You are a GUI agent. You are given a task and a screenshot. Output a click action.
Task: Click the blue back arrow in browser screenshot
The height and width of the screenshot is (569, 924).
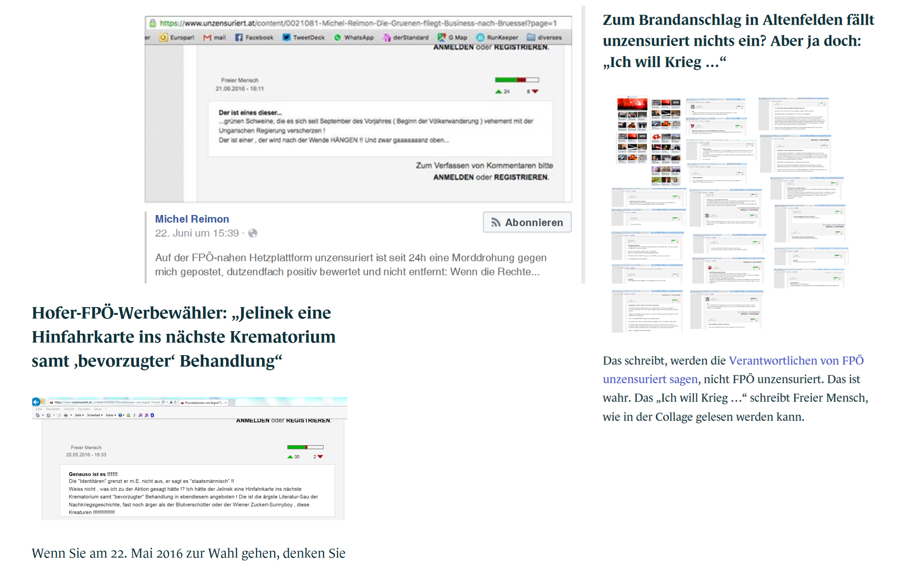[36, 402]
